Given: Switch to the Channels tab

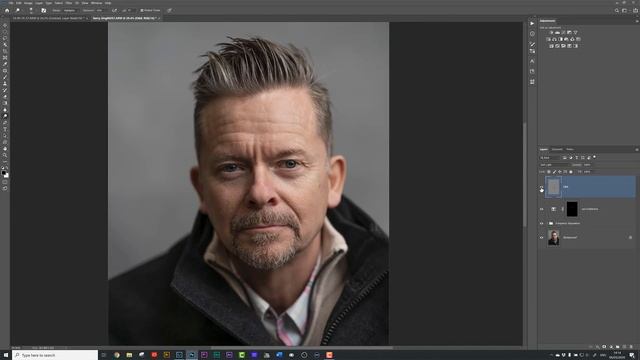Looking at the screenshot, I should (x=557, y=149).
